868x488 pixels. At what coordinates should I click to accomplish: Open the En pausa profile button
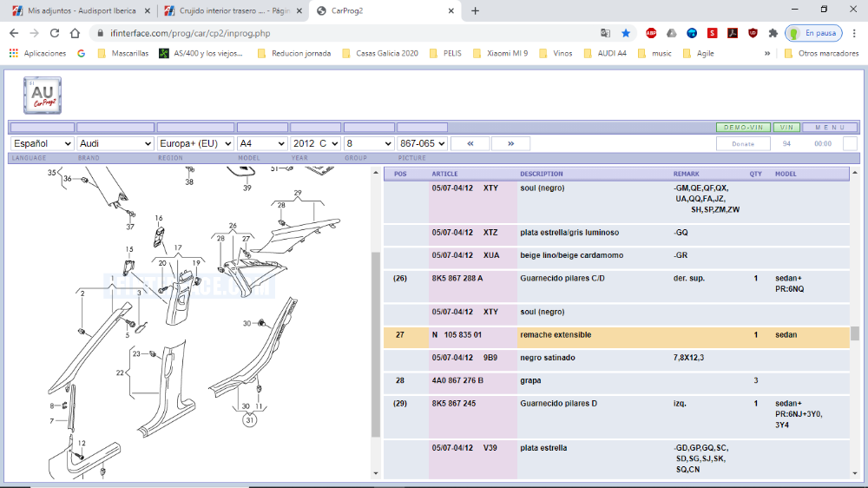[813, 33]
